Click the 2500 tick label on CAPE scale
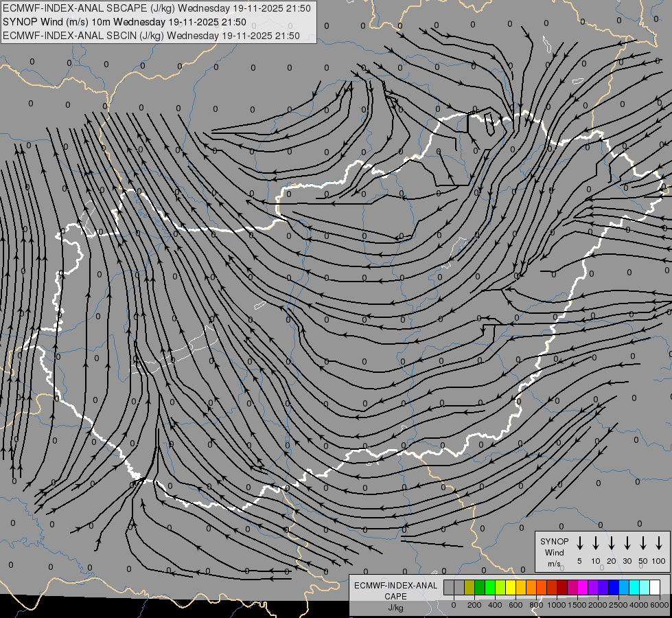The height and width of the screenshot is (618, 672). (x=618, y=605)
